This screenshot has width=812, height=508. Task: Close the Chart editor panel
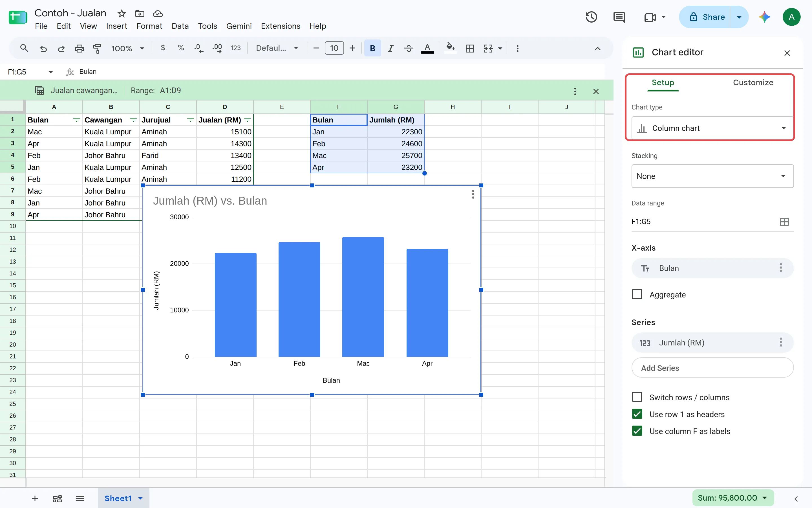787,53
